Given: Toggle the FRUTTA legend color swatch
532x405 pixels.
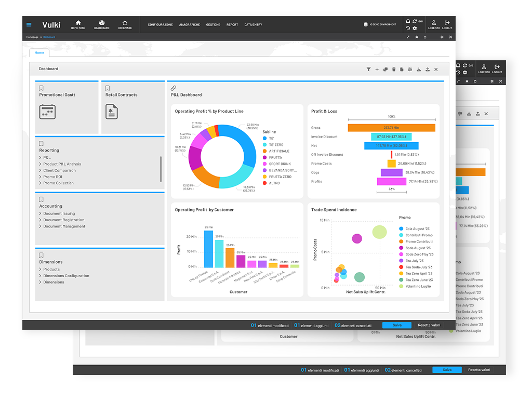Looking at the screenshot, I should pos(264,157).
